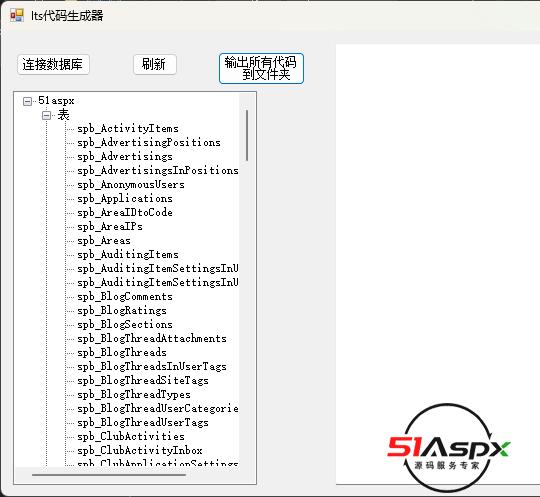The image size is (540, 497).
Task: Collapse the 表 tables node
Action: 46,115
